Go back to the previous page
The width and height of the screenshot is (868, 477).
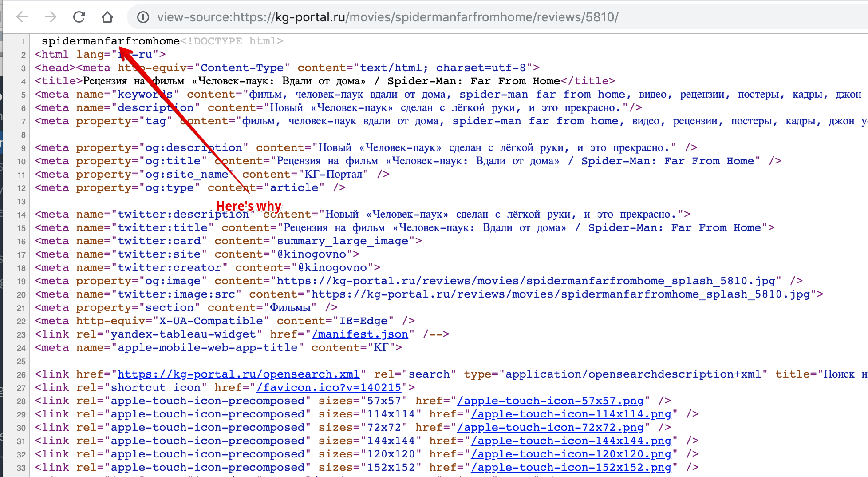click(x=22, y=17)
